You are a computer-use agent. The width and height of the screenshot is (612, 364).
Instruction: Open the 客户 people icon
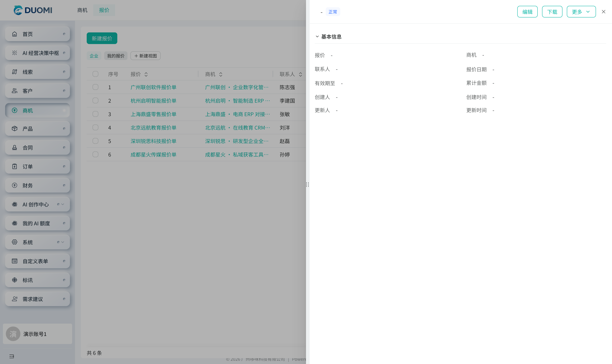(x=15, y=90)
